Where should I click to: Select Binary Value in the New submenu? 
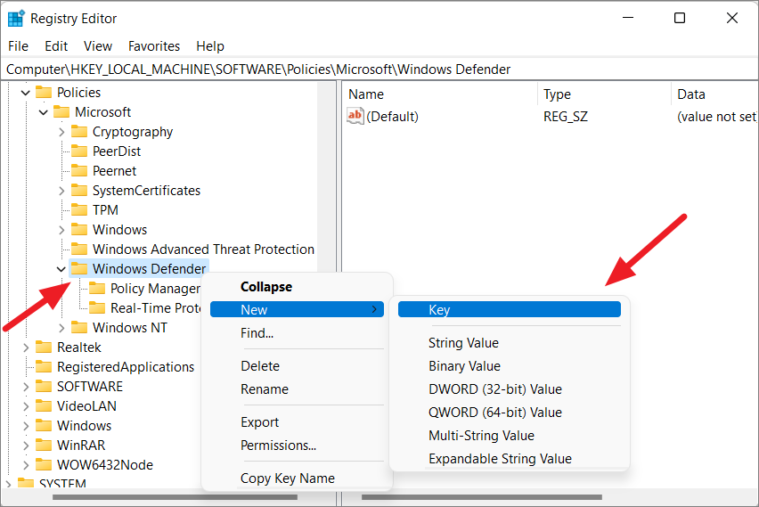coord(509,366)
